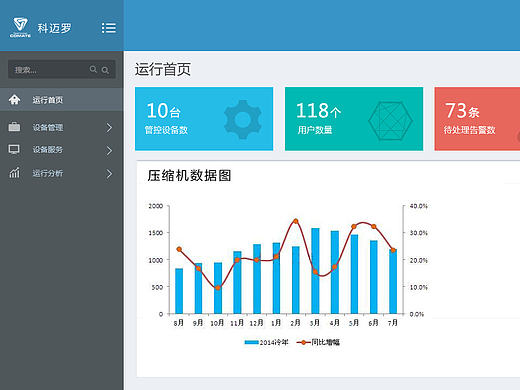
Task: Toggle the 2014冷年 legend bar swatch
Action: coord(252,342)
